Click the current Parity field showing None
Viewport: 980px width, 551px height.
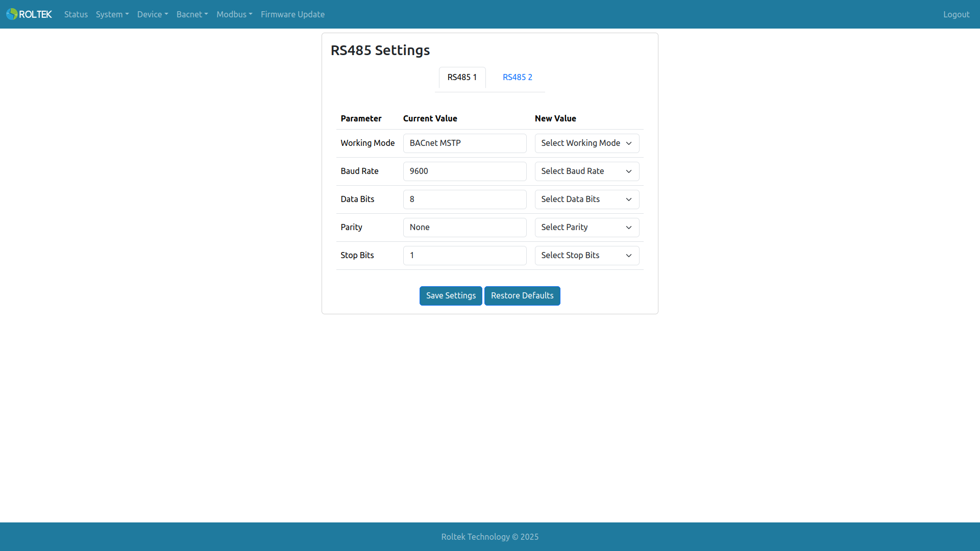[464, 228]
